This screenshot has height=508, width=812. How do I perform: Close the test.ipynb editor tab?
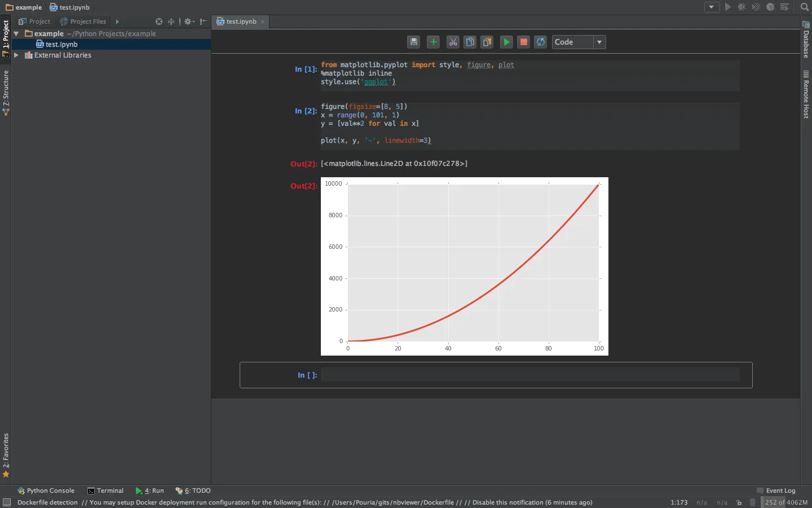pyautogui.click(x=263, y=22)
